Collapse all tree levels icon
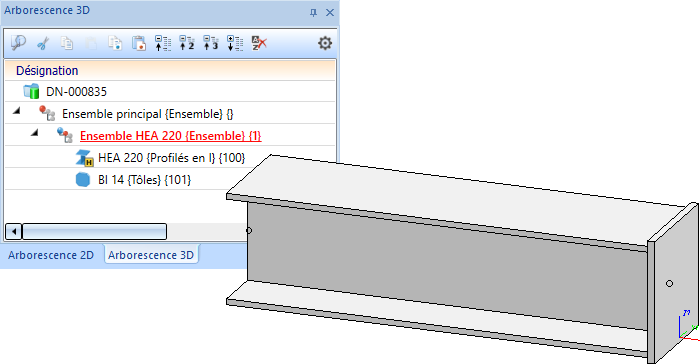The image size is (700, 364). 163,43
